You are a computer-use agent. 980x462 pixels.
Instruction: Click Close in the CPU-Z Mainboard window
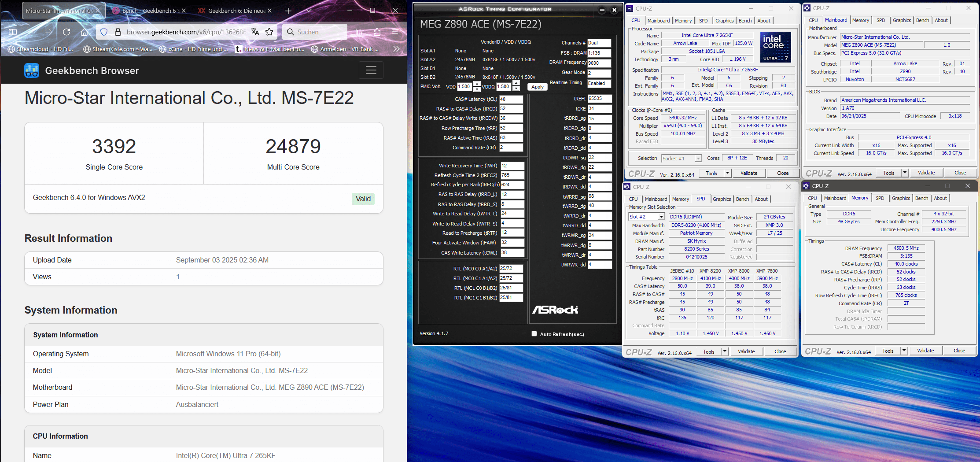pos(960,173)
